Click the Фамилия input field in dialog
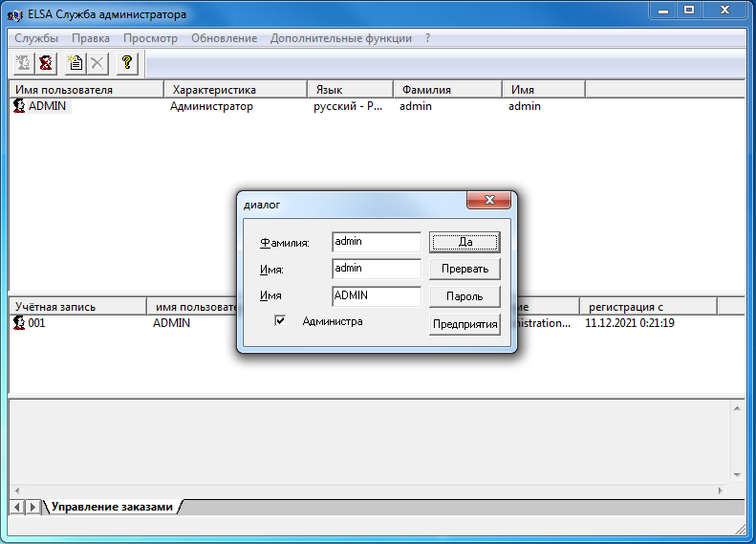Screen dimensions: 756x544 pos(377,242)
